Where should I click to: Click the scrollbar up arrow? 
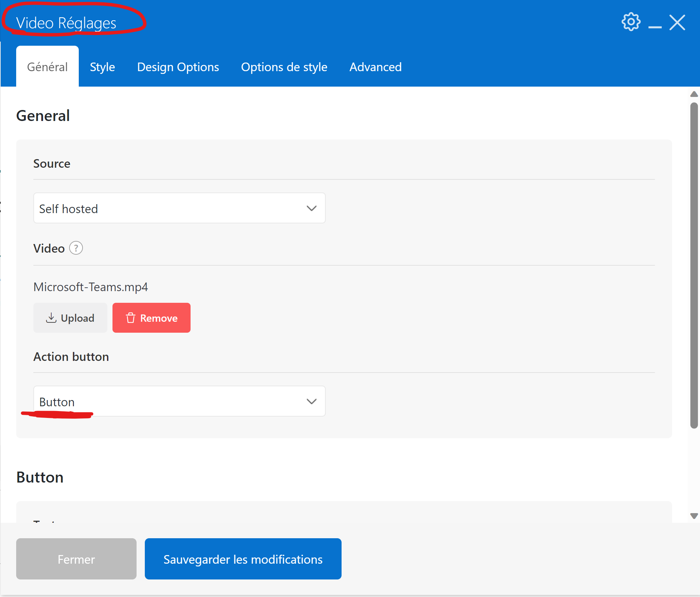pyautogui.click(x=694, y=94)
